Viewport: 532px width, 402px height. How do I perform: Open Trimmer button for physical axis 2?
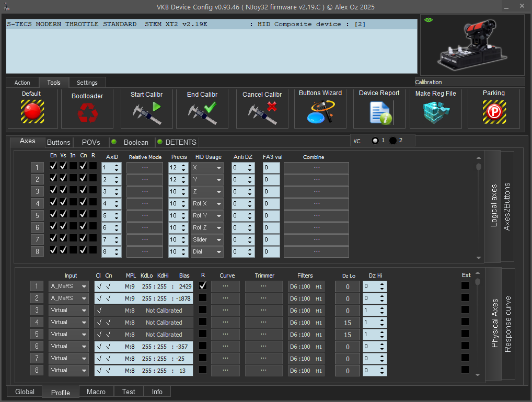(263, 298)
